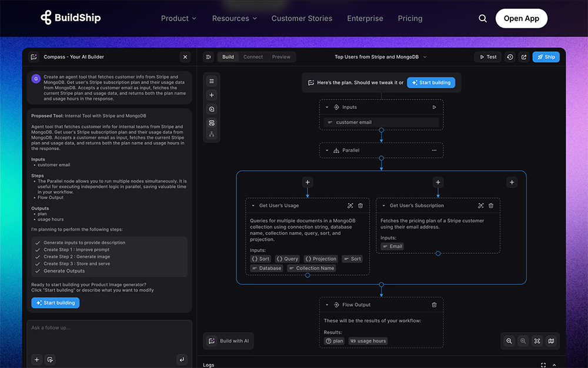
Task: Zoom out the canvas
Action: pyautogui.click(x=509, y=341)
